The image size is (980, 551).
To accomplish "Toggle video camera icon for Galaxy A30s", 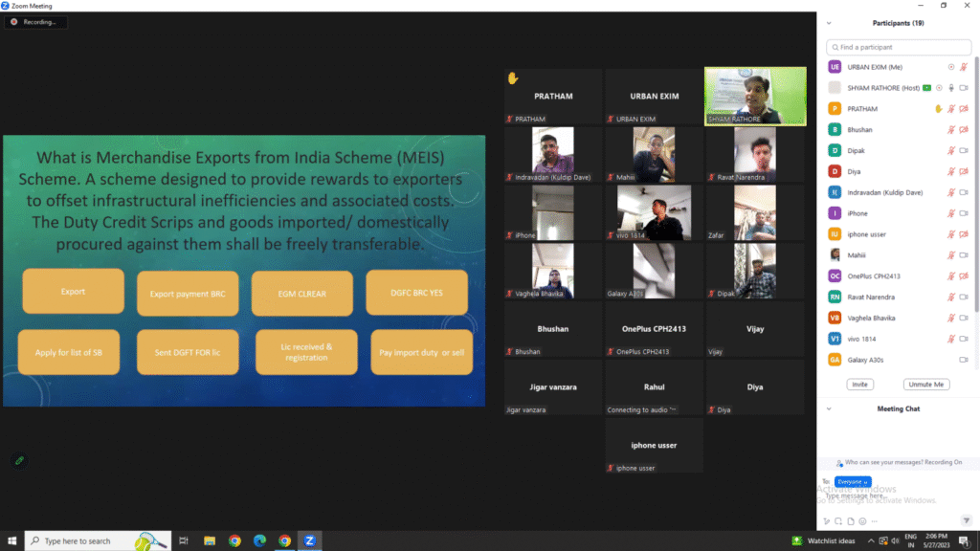I will coord(963,360).
